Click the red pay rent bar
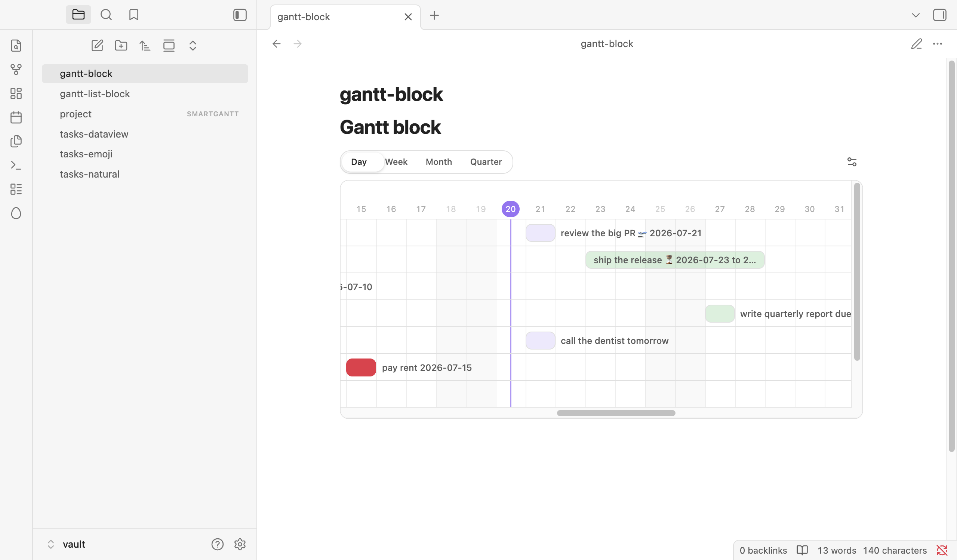The height and width of the screenshot is (560, 957). tap(361, 368)
